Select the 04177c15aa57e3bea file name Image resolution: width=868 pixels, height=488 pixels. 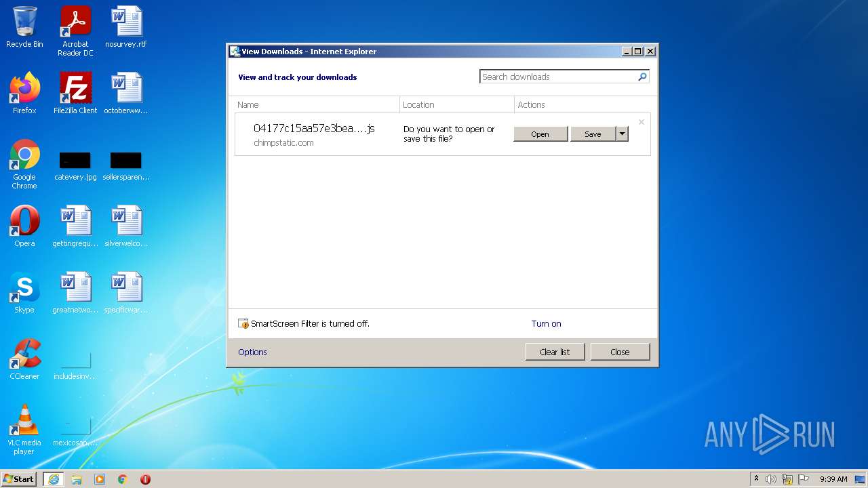(x=314, y=128)
